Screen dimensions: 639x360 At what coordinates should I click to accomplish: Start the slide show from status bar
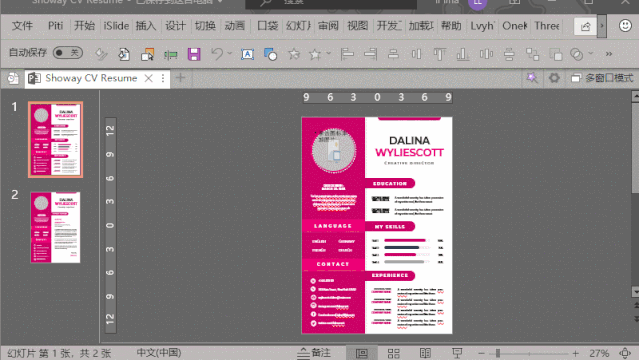coord(457,353)
